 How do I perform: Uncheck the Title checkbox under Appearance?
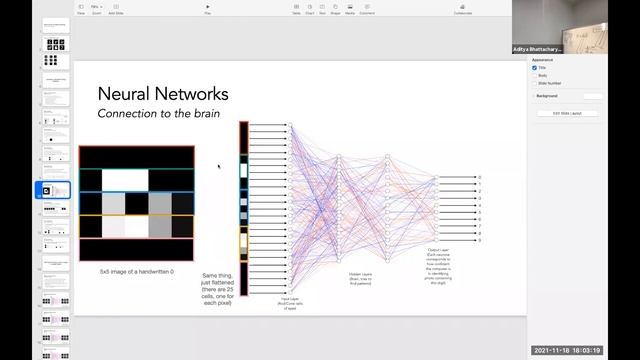pos(534,68)
